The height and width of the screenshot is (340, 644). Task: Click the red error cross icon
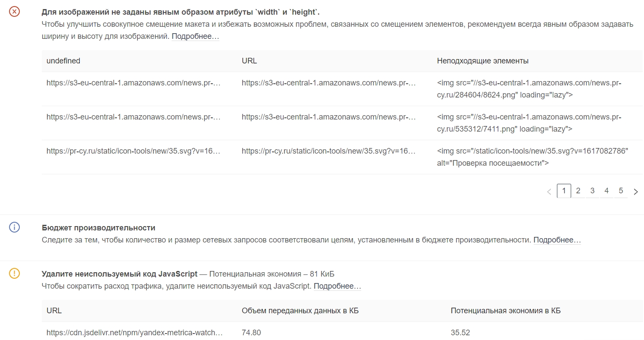(x=15, y=12)
